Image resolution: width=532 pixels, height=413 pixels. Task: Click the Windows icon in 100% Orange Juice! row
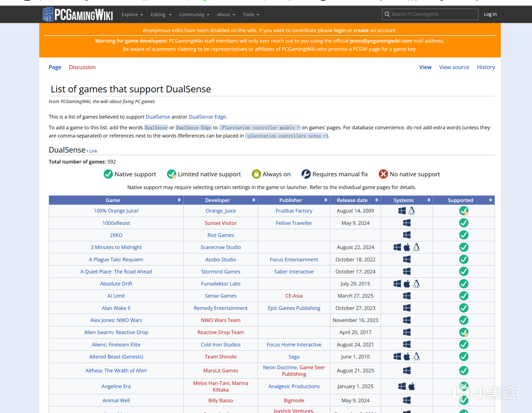[x=402, y=211]
